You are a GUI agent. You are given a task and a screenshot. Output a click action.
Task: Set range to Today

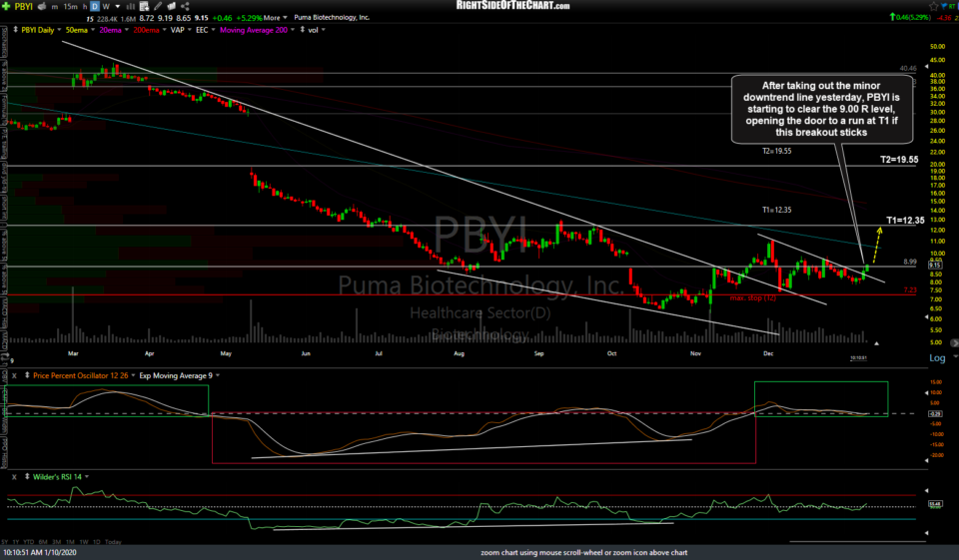click(113, 542)
